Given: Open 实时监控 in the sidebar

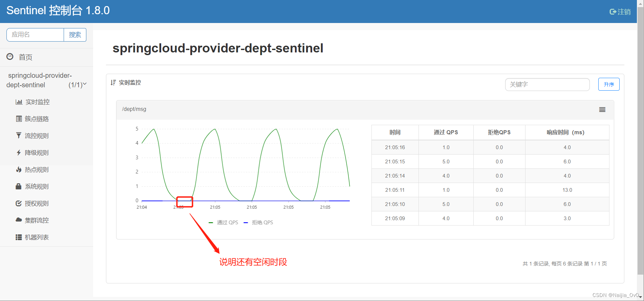Looking at the screenshot, I should 37,102.
